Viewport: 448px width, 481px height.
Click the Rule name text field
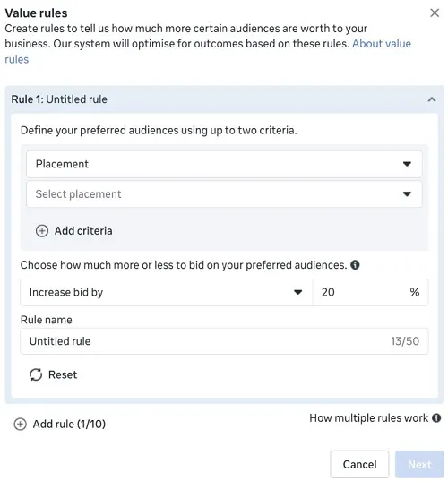224,341
